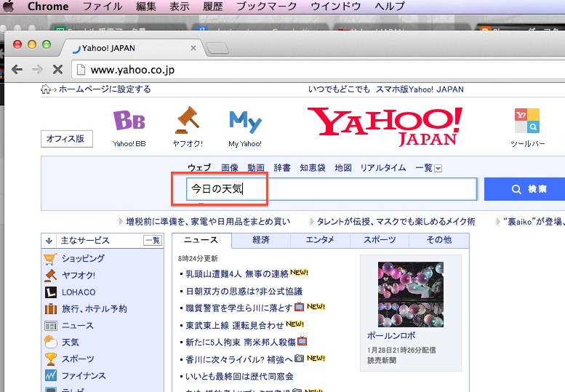The width and height of the screenshot is (565, 392).
Task: Open headline 乳頭山遭難4人 無事の連絡
Action: click(x=237, y=274)
